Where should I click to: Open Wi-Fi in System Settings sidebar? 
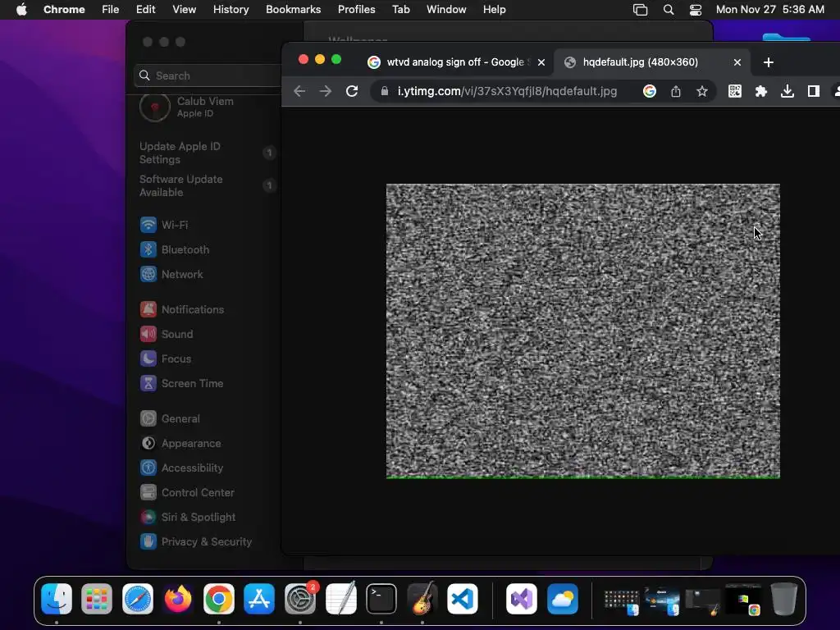coord(164,225)
